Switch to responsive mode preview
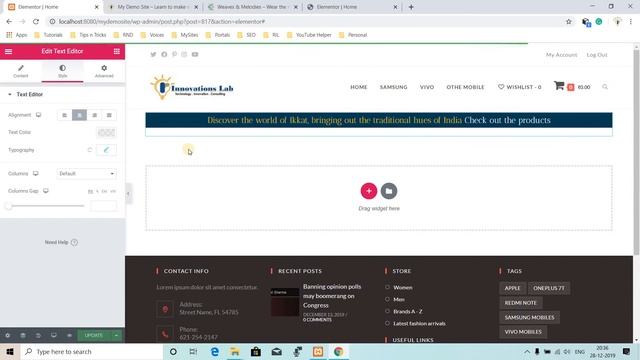 tap(54, 336)
